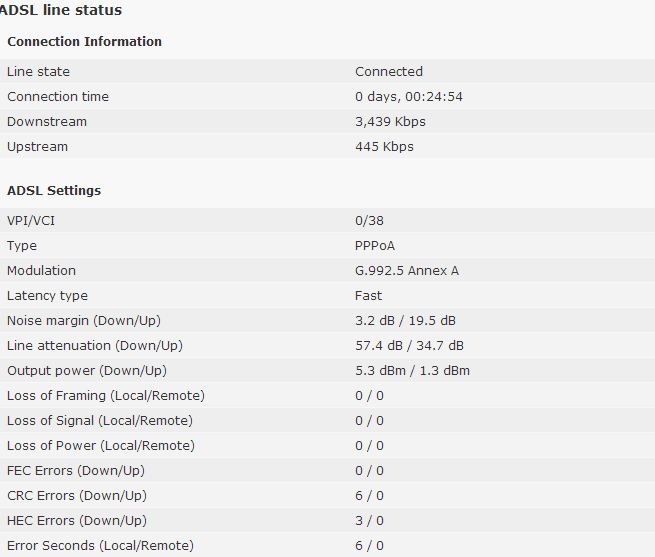Select the FEC Errors (Down/Up) label
Screen dimensions: 655x557
76,471
